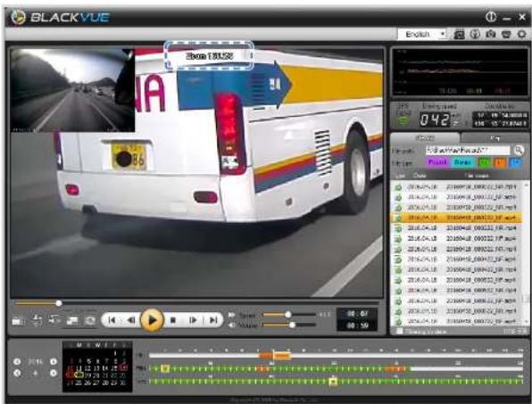The image size is (532, 404).
Task: Click the rear camera picture-in-picture thumbnail
Action: (72, 90)
